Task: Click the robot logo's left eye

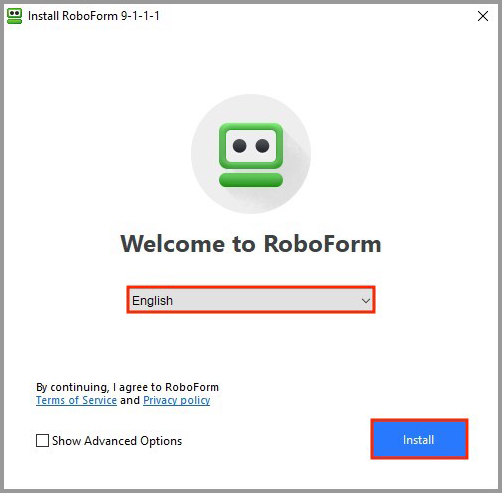Action: pos(239,146)
